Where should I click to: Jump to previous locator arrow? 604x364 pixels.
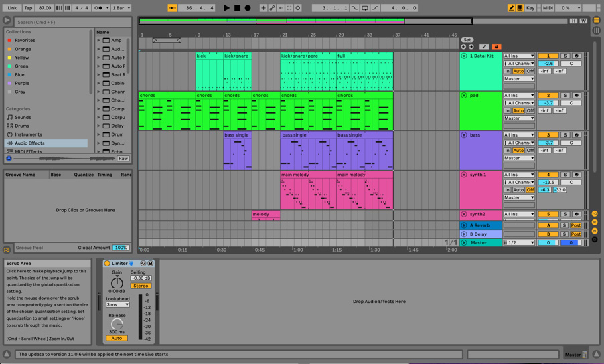pos(463,47)
